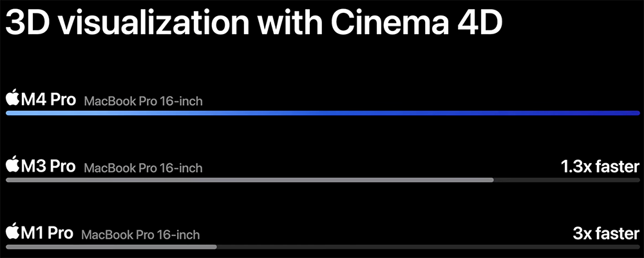Click the words 3D visualization in the heading
Viewport: 644px width, 258px height.
pos(128,23)
